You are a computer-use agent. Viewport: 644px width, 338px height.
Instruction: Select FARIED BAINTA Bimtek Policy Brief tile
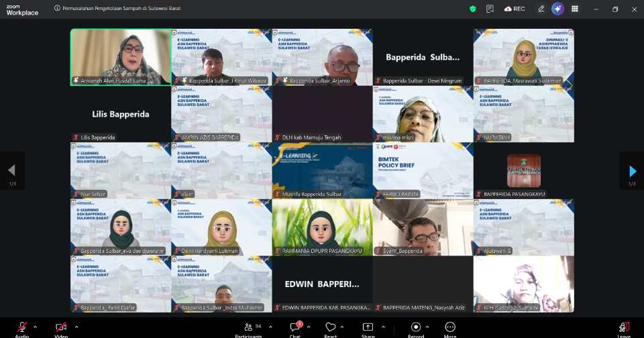click(423, 170)
